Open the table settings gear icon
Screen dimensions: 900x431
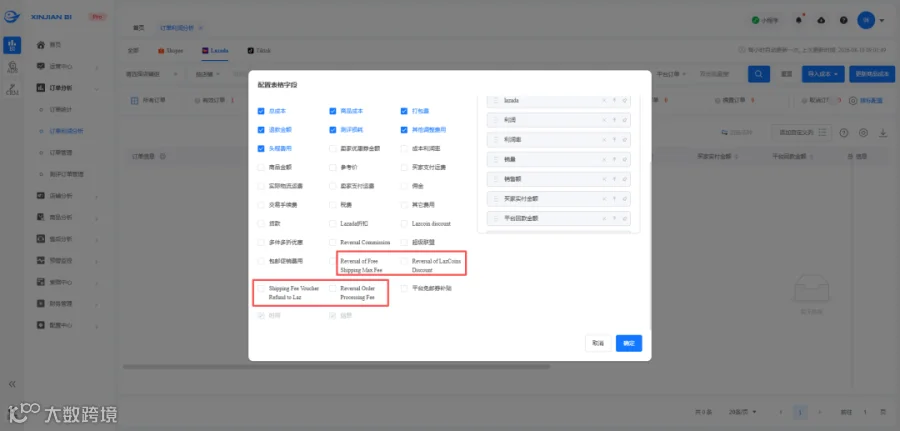(863, 133)
